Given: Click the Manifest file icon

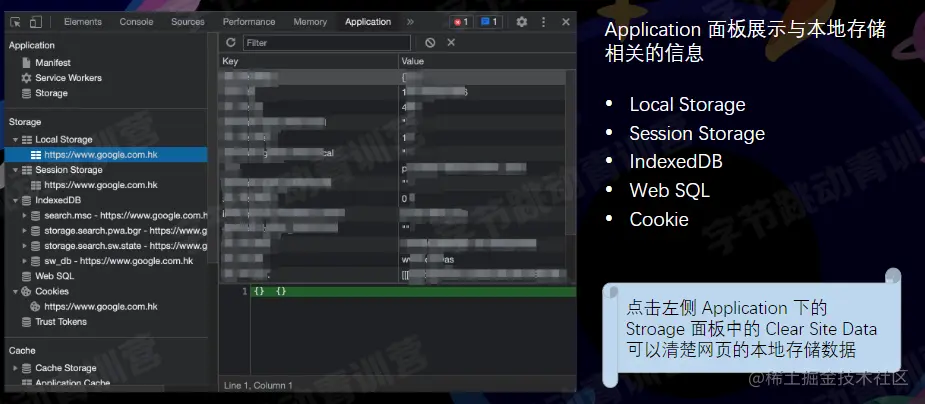Looking at the screenshot, I should click(27, 63).
